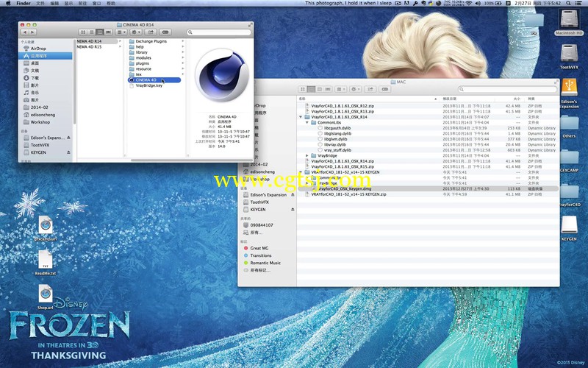Collapse the CommonLibs folder disclosure triangle
The height and width of the screenshot is (368, 588).
[x=307, y=122]
